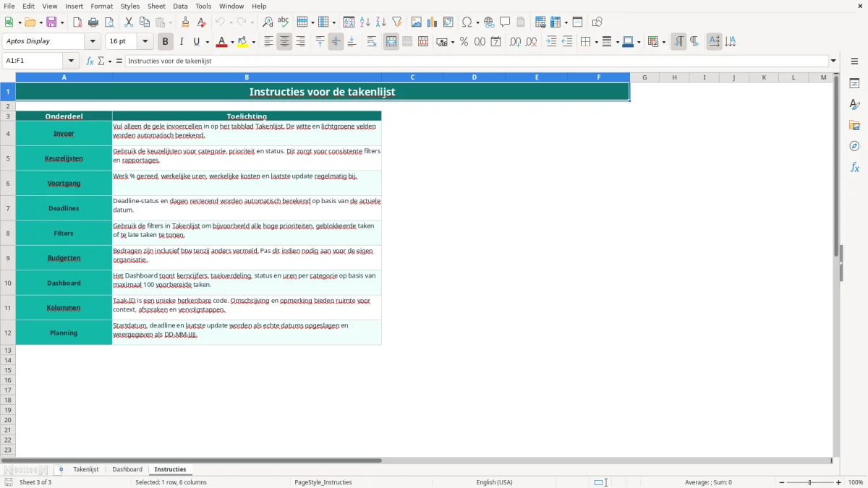This screenshot has height=488, width=868.
Task: Select column G header
Action: (x=644, y=77)
